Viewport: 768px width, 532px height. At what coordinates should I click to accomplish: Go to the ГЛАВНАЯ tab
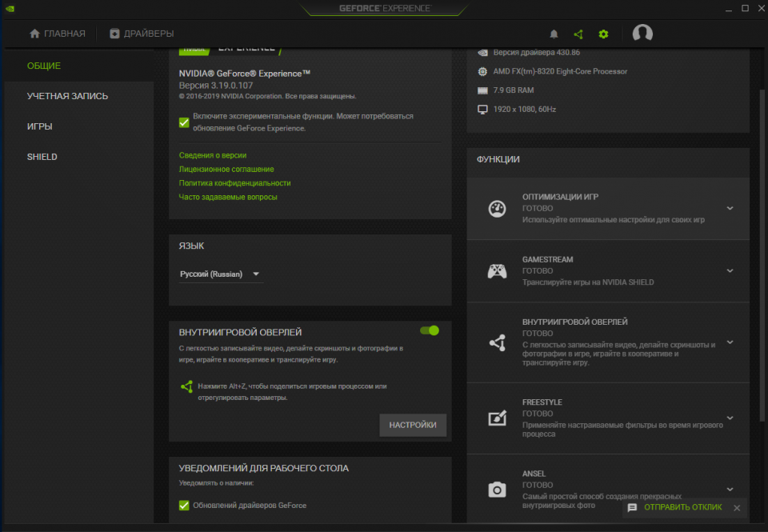58,34
